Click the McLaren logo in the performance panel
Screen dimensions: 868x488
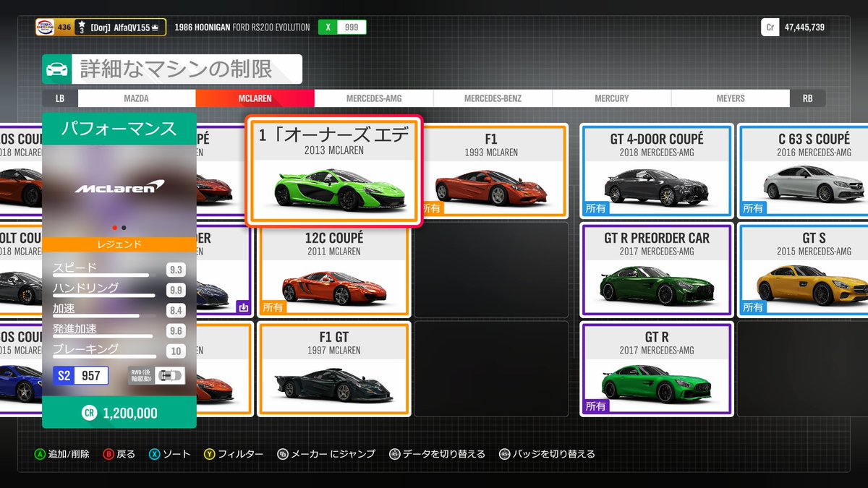(x=119, y=188)
